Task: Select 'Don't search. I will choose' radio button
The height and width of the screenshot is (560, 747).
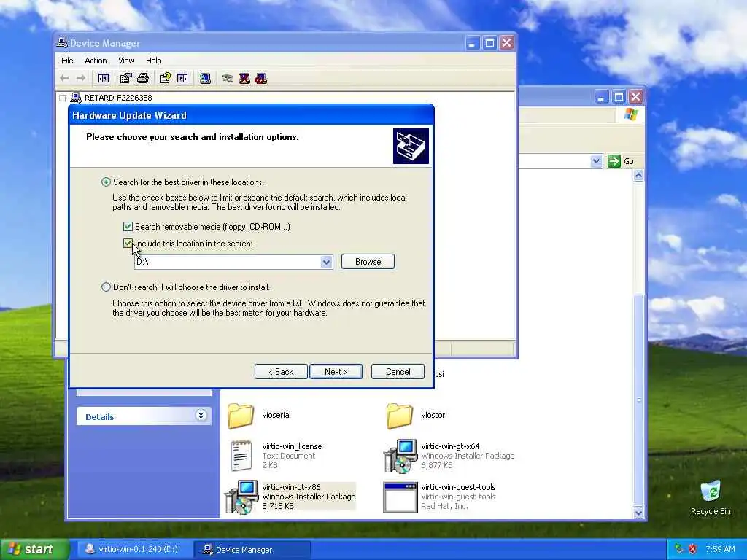Action: 106,287
